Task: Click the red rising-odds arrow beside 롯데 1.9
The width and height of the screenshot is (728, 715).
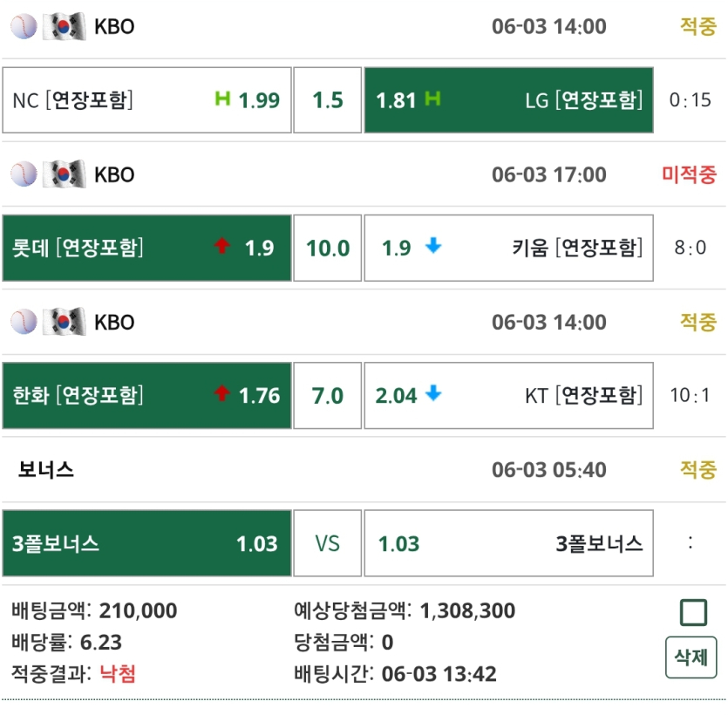Action: click(222, 248)
